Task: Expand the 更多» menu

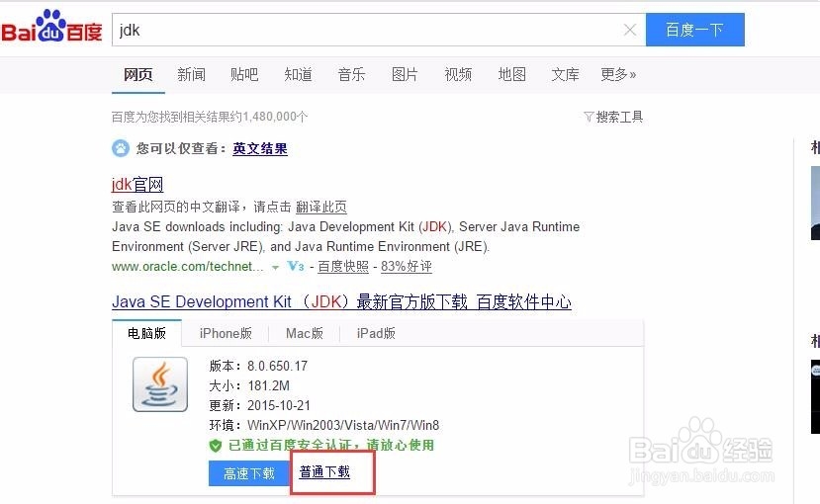Action: [618, 75]
